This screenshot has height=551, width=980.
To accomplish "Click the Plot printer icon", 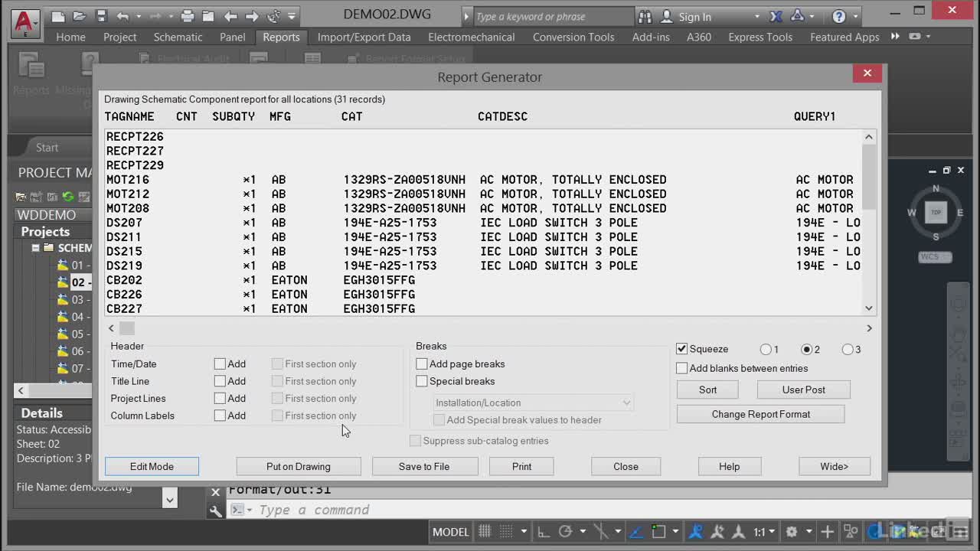I will (x=188, y=16).
